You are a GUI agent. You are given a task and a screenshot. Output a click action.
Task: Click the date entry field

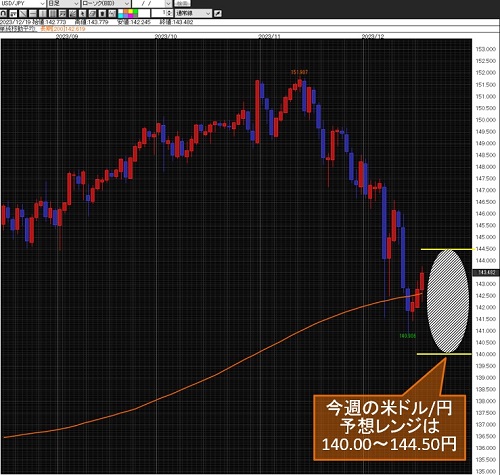(x=148, y=3)
